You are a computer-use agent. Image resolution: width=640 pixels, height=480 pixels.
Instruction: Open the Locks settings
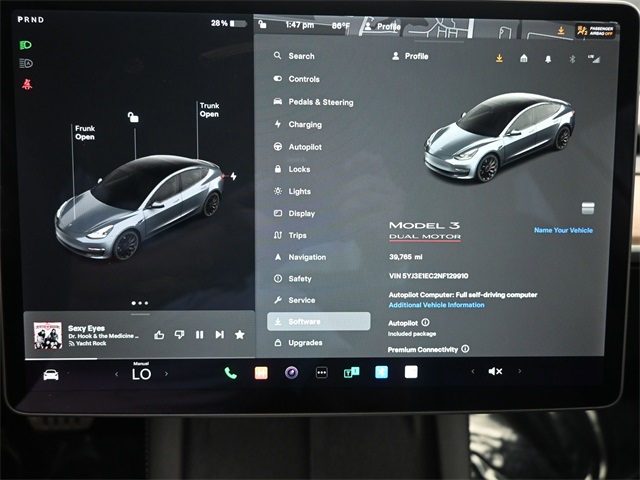pyautogui.click(x=292, y=169)
